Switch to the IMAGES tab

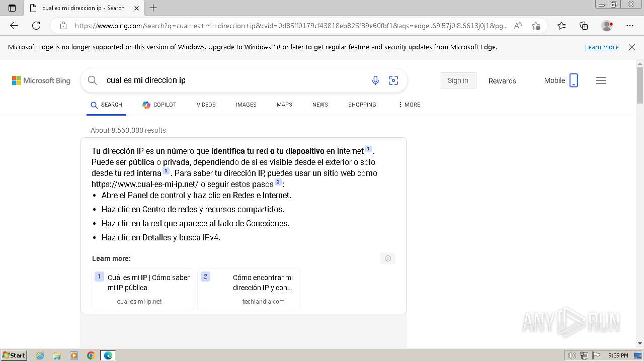246,105
